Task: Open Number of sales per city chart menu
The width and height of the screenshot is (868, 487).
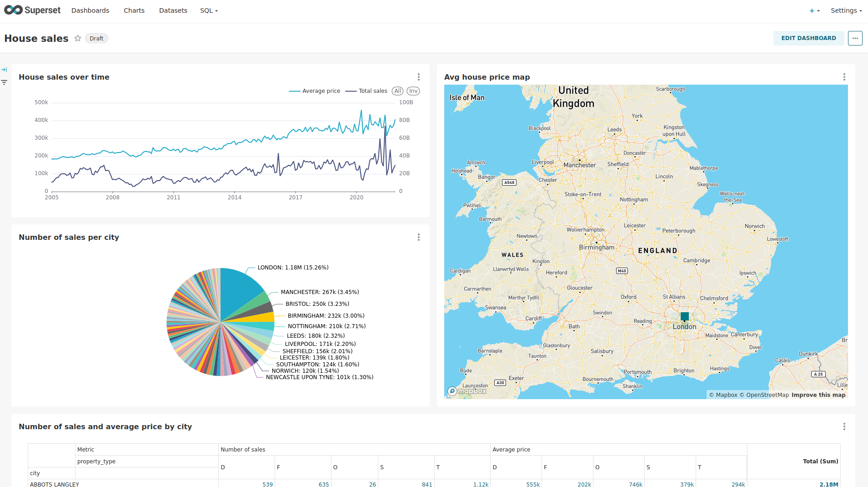Action: 418,238
